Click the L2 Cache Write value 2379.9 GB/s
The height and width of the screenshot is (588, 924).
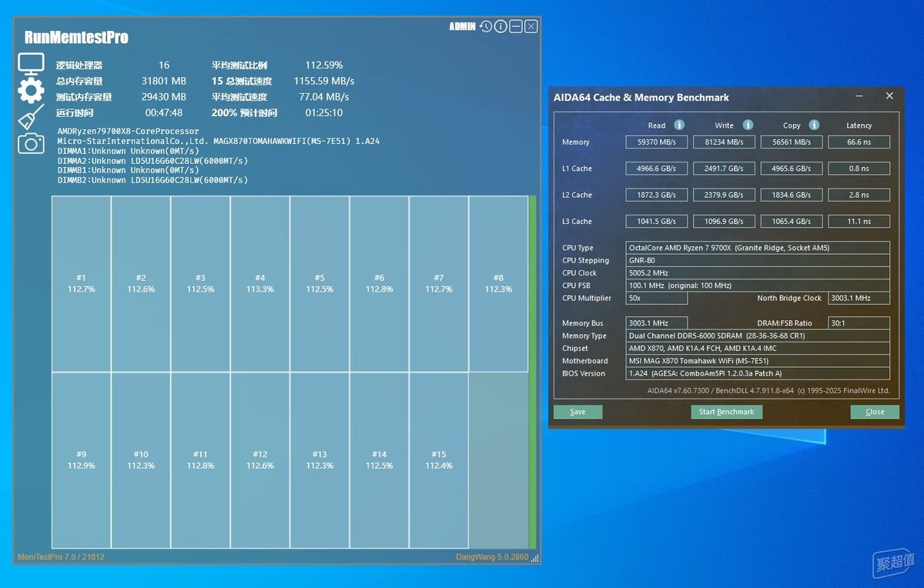[x=724, y=195]
